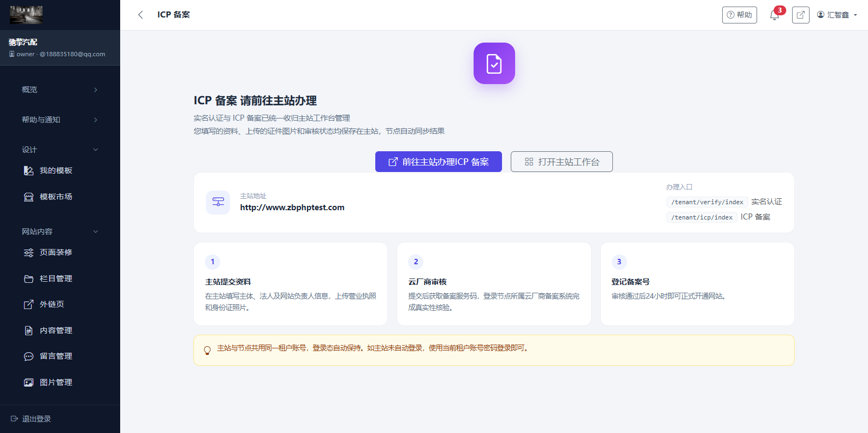Click 打开主站工作台 button
This screenshot has width=868, height=433.
(562, 162)
